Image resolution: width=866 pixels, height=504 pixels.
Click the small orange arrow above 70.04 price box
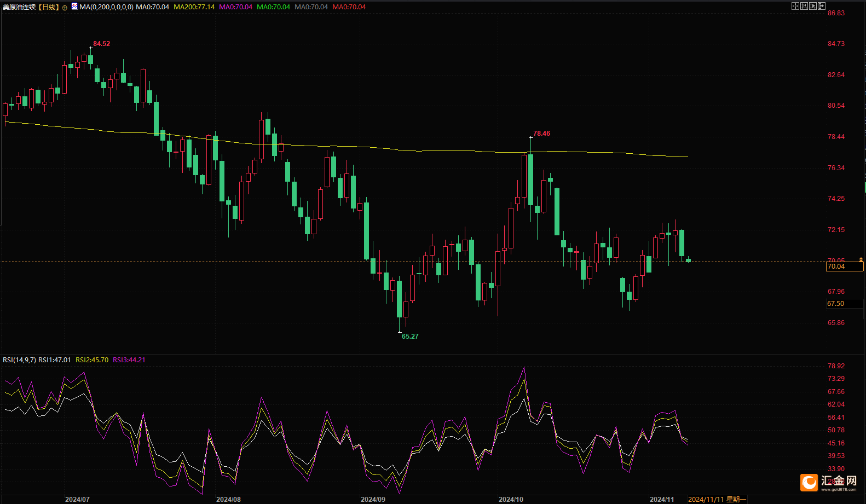click(x=861, y=259)
